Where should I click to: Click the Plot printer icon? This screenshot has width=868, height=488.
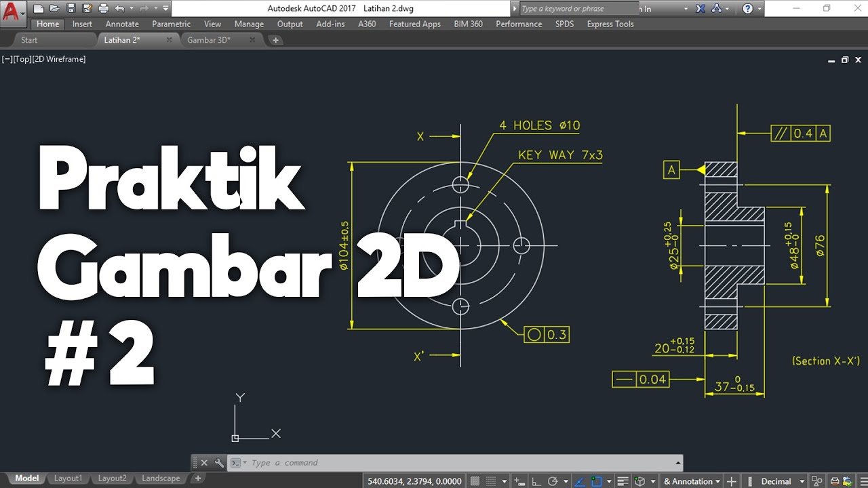click(x=104, y=9)
